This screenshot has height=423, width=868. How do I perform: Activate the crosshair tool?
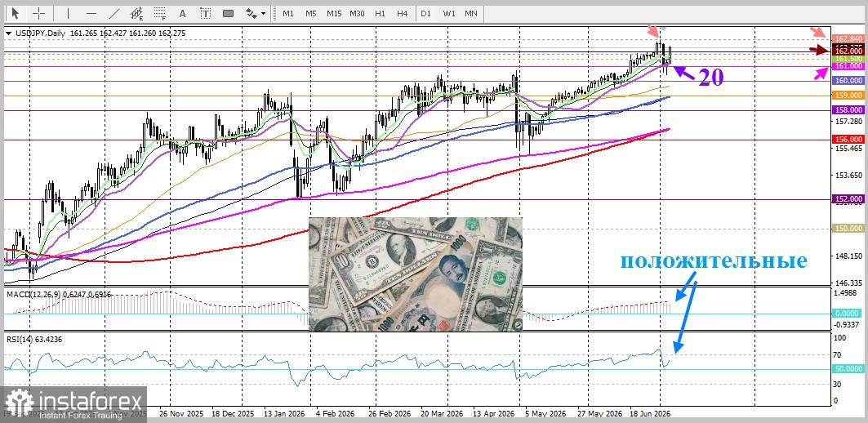[x=38, y=13]
